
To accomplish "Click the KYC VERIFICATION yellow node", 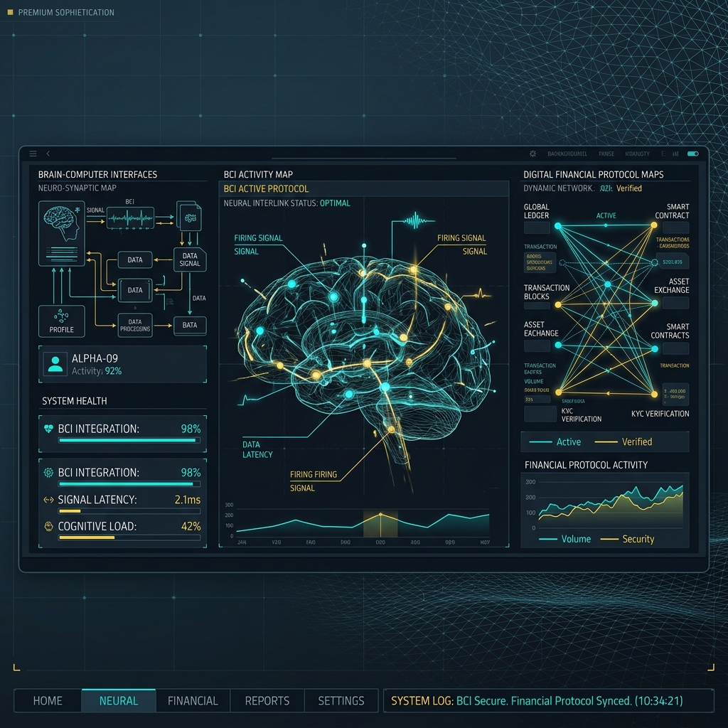I will point(654,395).
